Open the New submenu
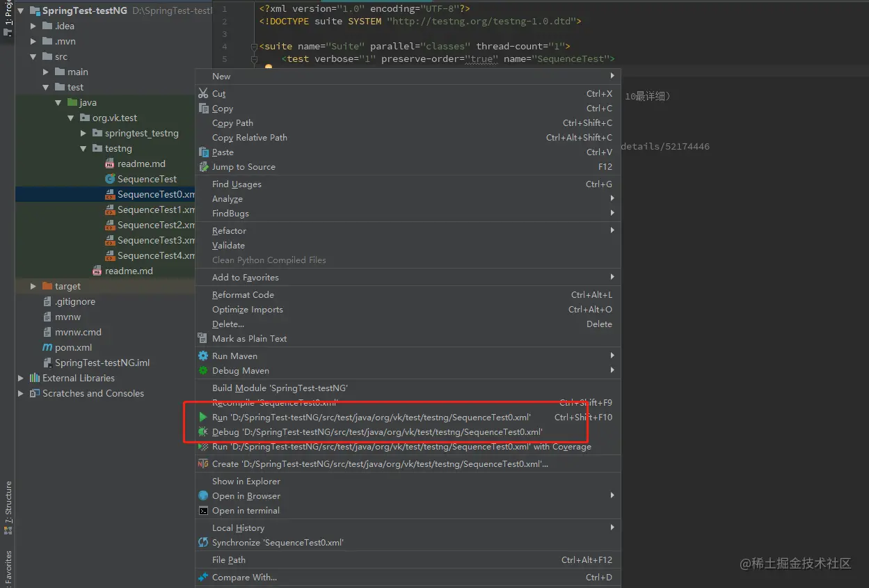 coord(408,76)
